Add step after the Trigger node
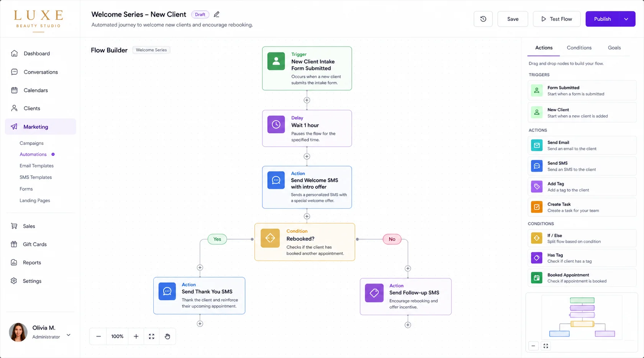 (307, 100)
